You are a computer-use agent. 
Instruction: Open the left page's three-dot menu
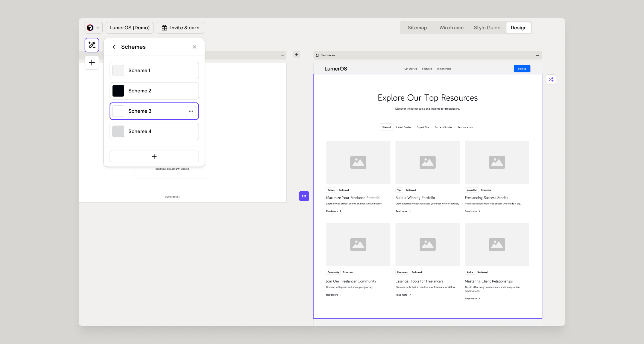(282, 55)
